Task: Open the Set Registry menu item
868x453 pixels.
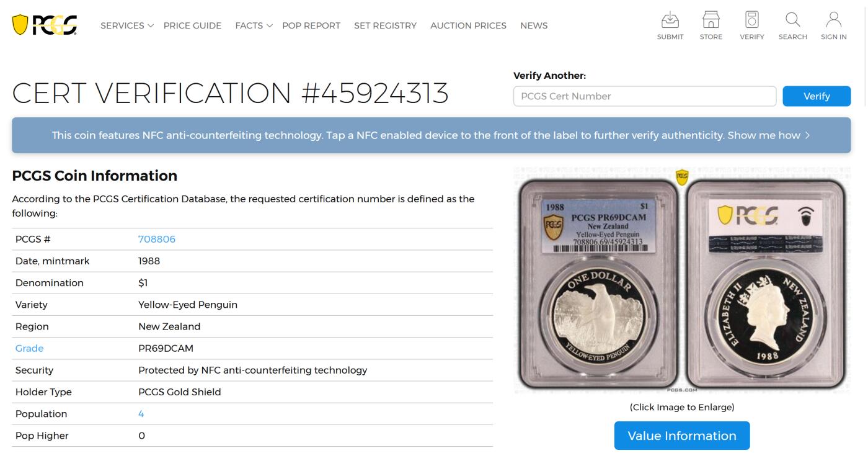Action: coord(385,25)
